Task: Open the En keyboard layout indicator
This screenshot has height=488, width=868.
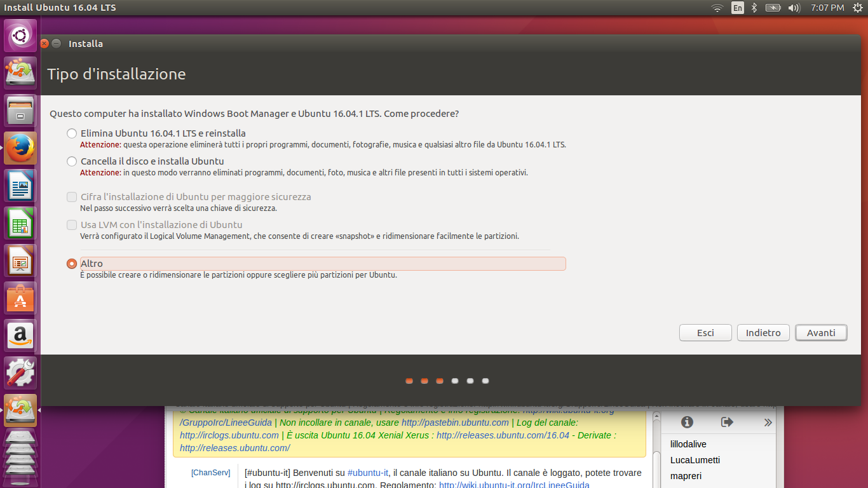Action: pyautogui.click(x=737, y=8)
